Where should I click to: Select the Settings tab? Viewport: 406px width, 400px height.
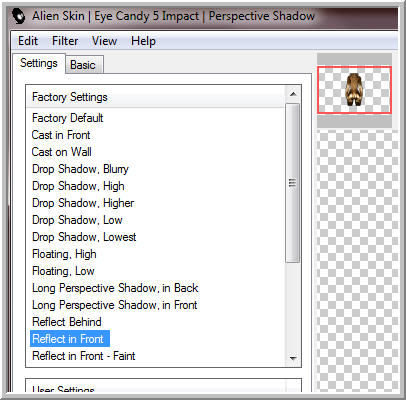click(39, 63)
